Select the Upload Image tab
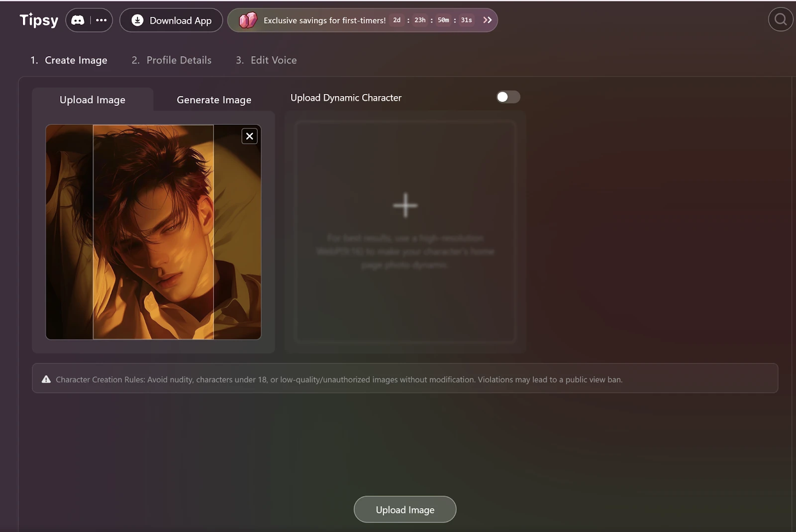 (x=93, y=100)
